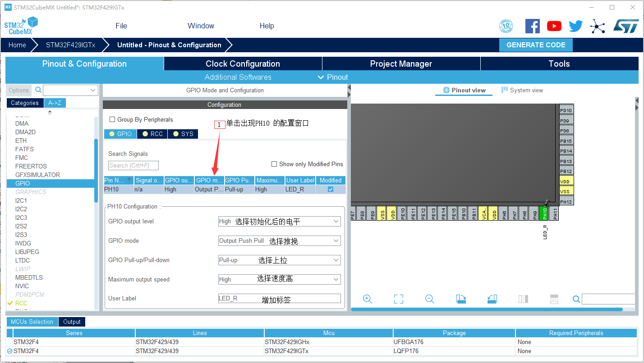The height and width of the screenshot is (363, 644).
Task: Select the RCC configuration tab
Action: click(152, 134)
